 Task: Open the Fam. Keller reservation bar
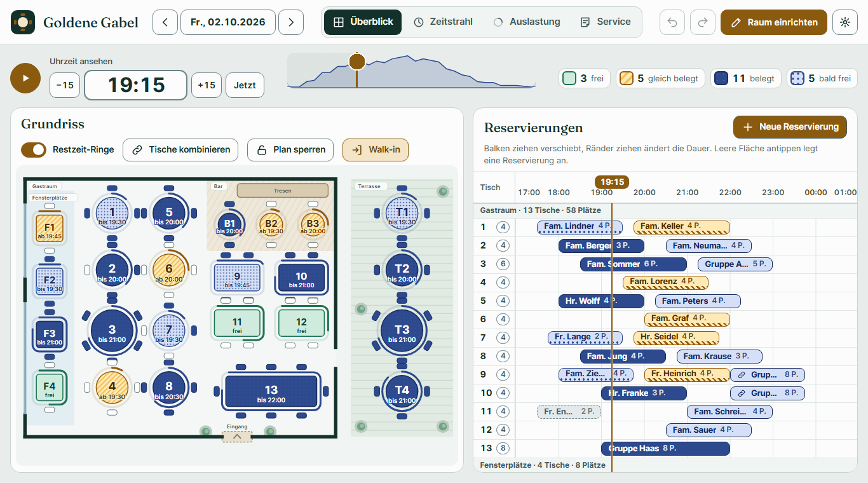click(682, 227)
